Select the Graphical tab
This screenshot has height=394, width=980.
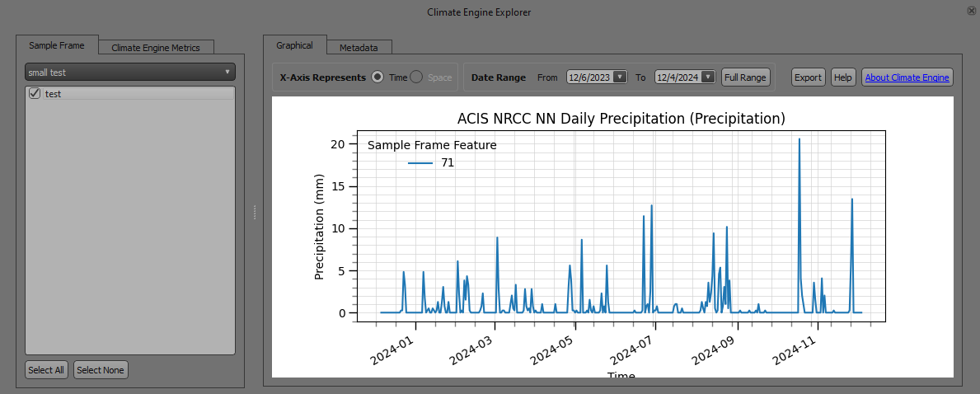pyautogui.click(x=294, y=45)
